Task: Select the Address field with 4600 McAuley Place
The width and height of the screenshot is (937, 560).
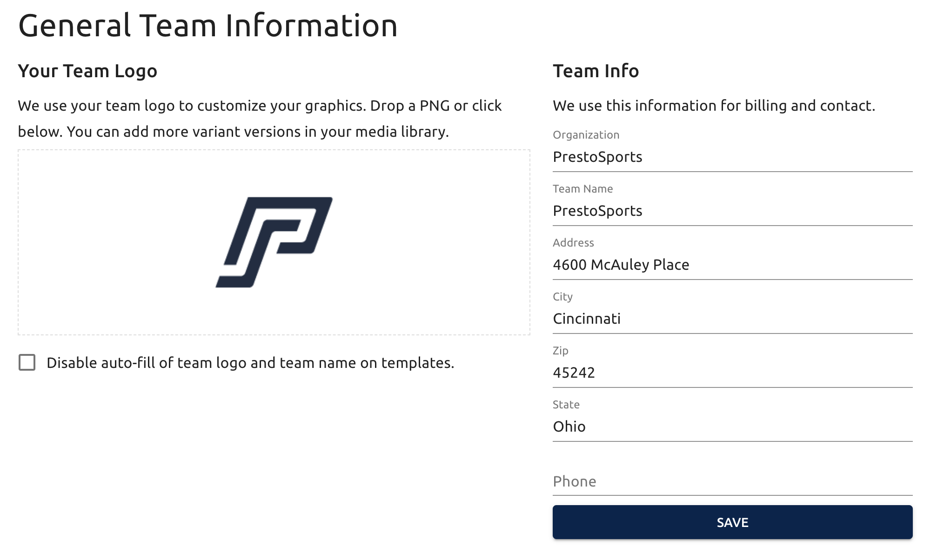Action: (x=732, y=265)
